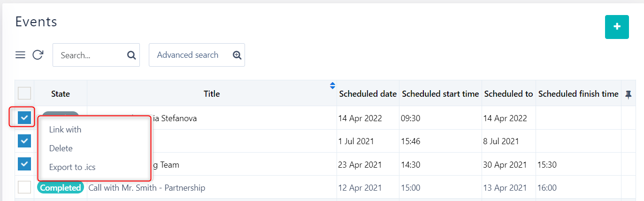644x201 pixels.
Task: Click into the Search text field
Action: click(x=89, y=55)
